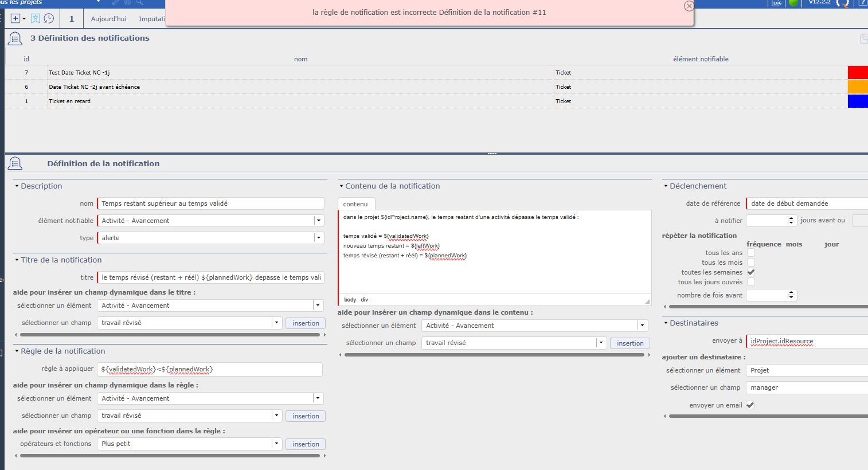Open the history clock icon
Viewport: 868px width, 470px height.
[x=49, y=18]
